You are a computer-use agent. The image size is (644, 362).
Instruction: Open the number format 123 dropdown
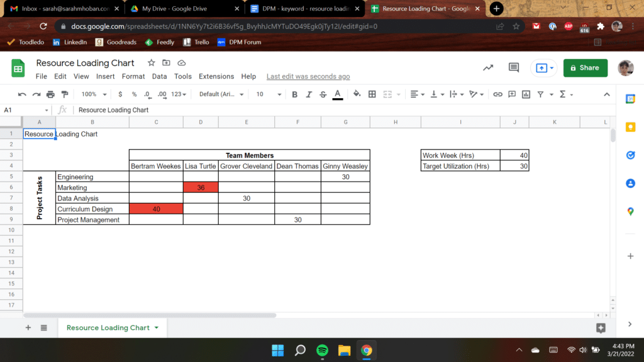[178, 94]
